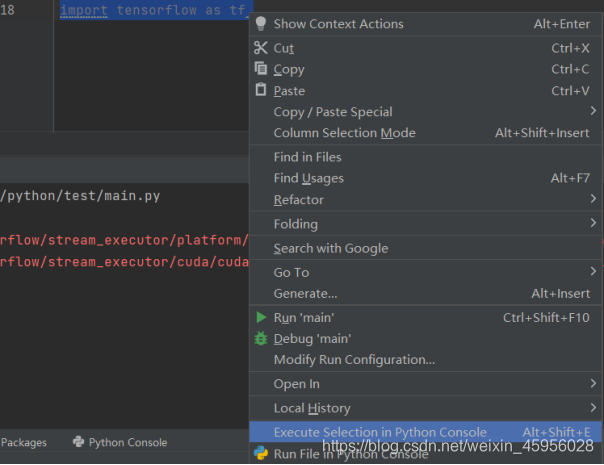
Task: Click the stream_executor/platform error line
Action: [124, 240]
